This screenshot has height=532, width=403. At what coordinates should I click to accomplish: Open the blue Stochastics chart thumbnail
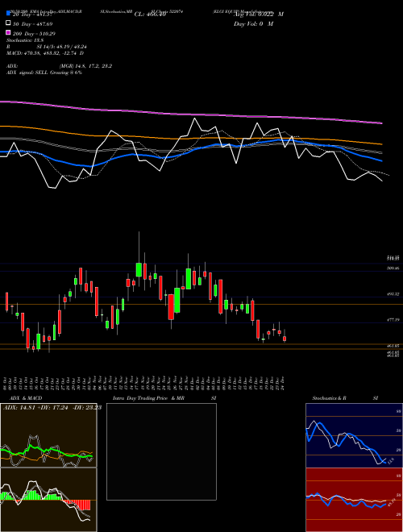[x=354, y=435]
